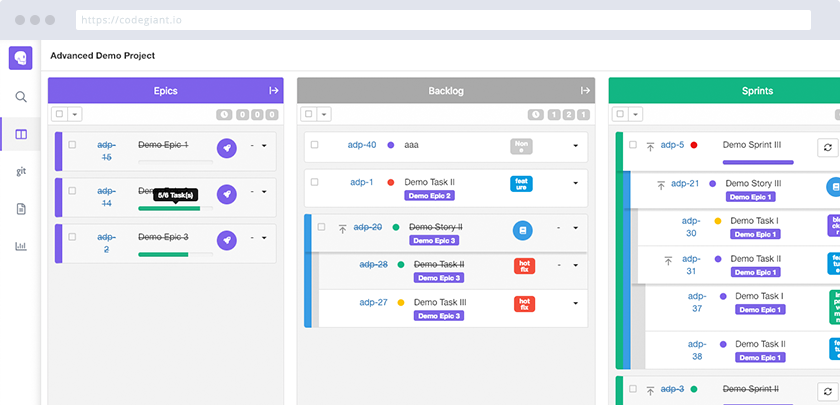Tick the select-all checkbox in Sprints toolbar
The image size is (840, 405).
(x=620, y=114)
